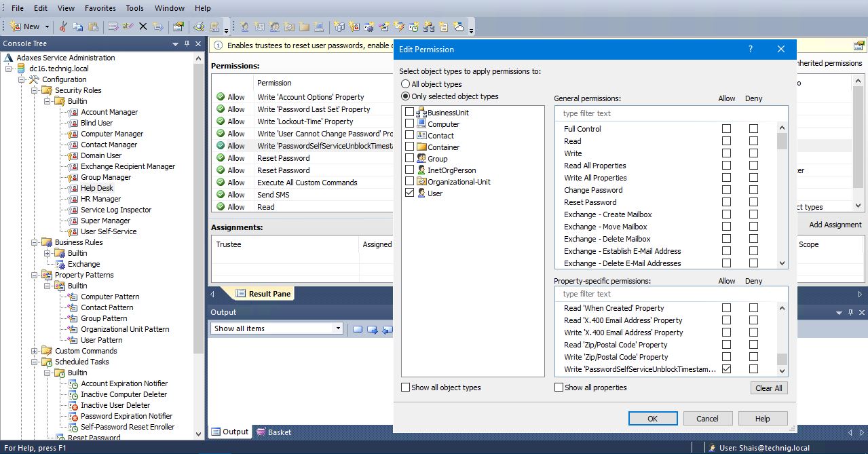The image size is (868, 454).
Task: Check the BusinessUnit object type checkbox
Action: coord(409,112)
